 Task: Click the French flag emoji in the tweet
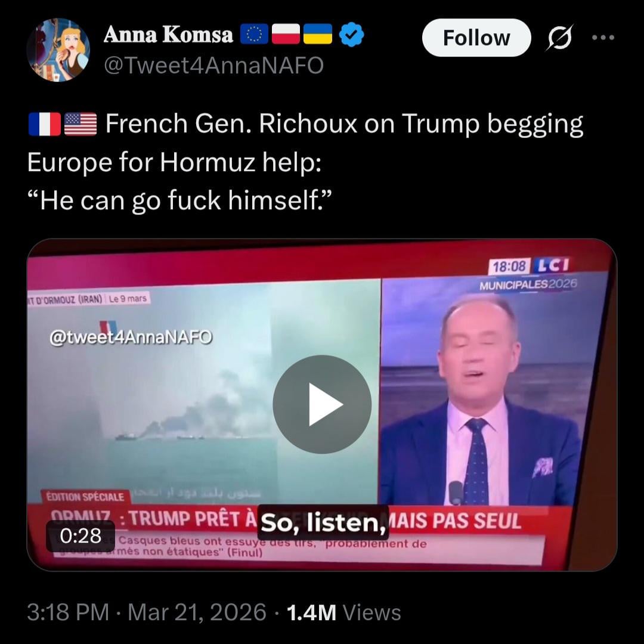[44, 124]
